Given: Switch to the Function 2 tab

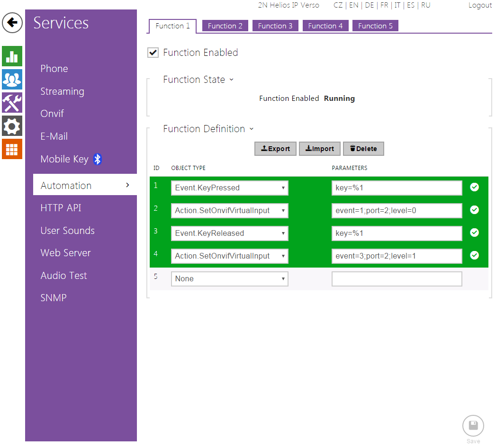Looking at the screenshot, I should point(225,26).
